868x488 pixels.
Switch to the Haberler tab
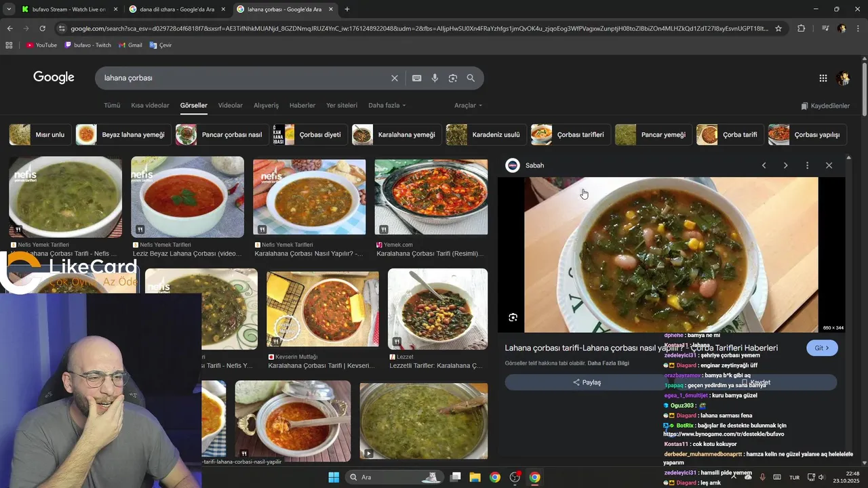tap(302, 106)
